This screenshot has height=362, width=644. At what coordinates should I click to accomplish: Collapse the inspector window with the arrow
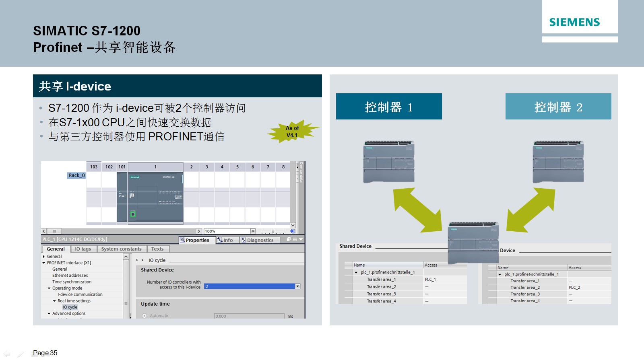click(x=301, y=239)
